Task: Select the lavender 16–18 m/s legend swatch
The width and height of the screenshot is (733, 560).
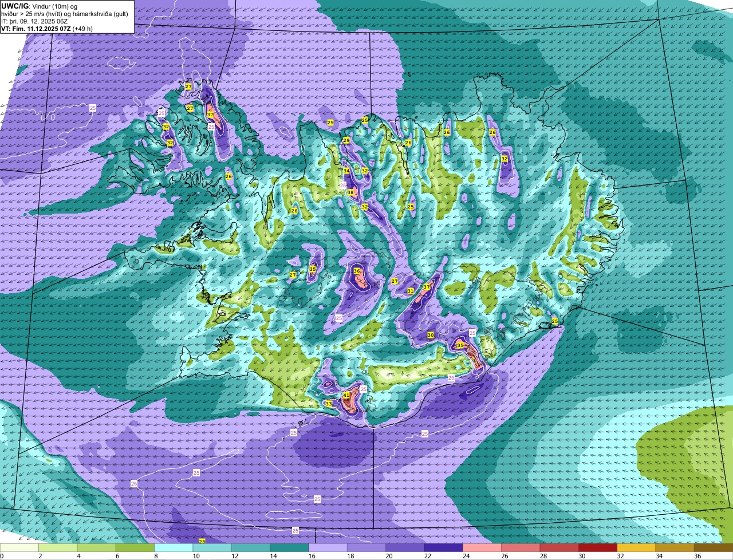Action: point(328,547)
